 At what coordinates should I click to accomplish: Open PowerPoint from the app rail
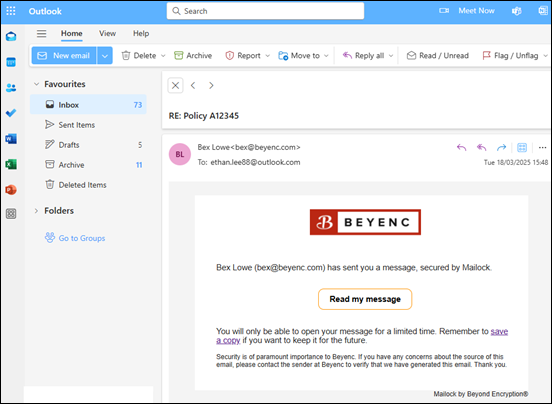coord(11,190)
